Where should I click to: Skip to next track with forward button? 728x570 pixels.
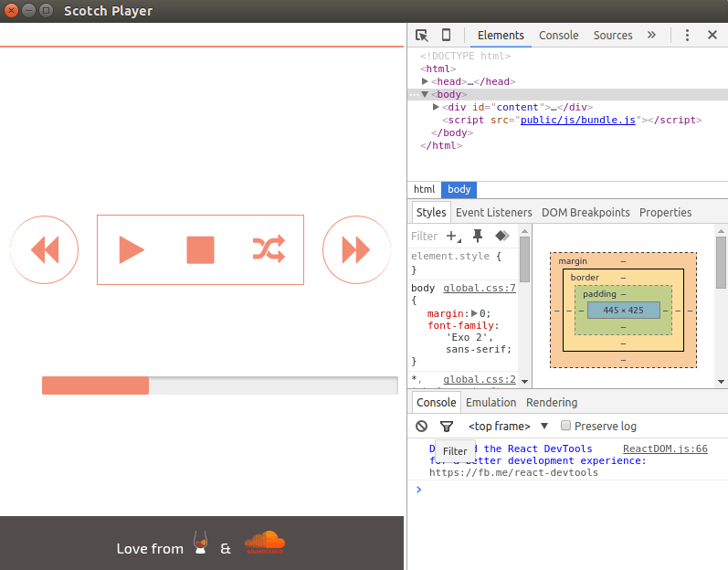[356, 249]
